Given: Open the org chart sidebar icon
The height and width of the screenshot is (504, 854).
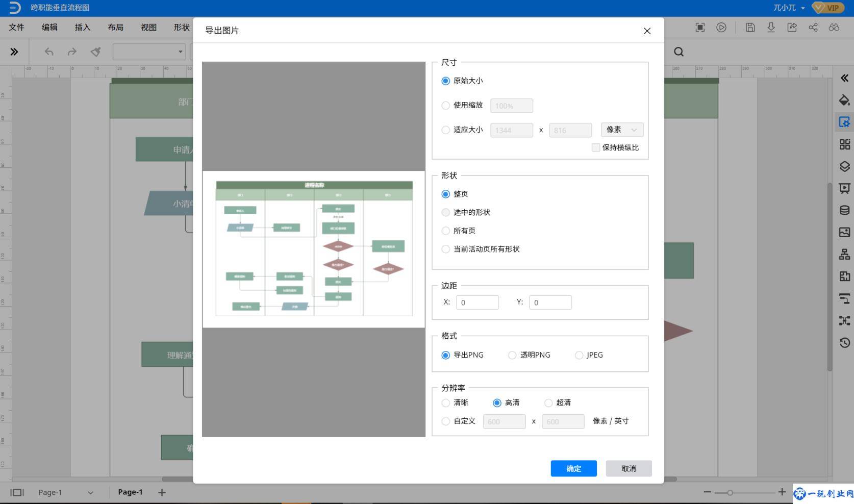Looking at the screenshot, I should click(x=844, y=254).
